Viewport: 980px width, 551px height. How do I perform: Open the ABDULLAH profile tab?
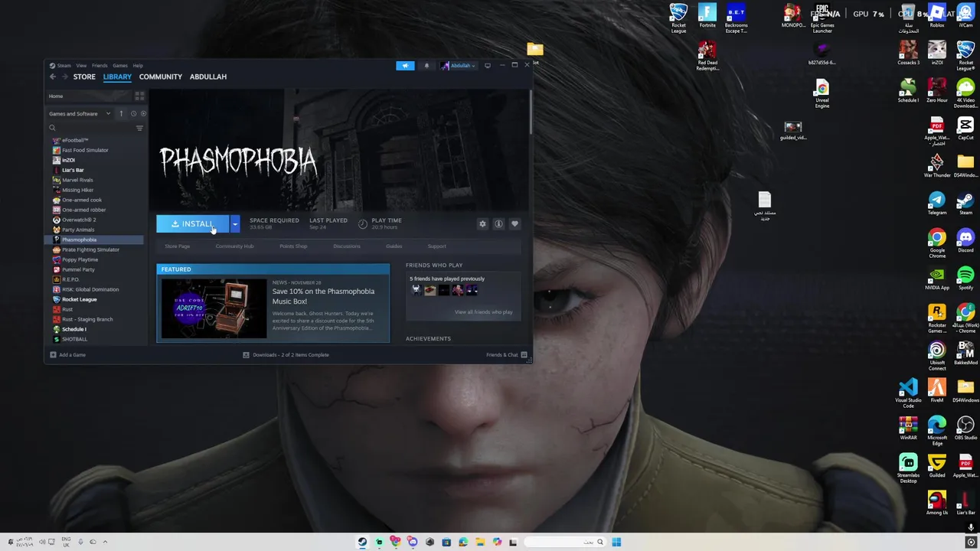[208, 77]
